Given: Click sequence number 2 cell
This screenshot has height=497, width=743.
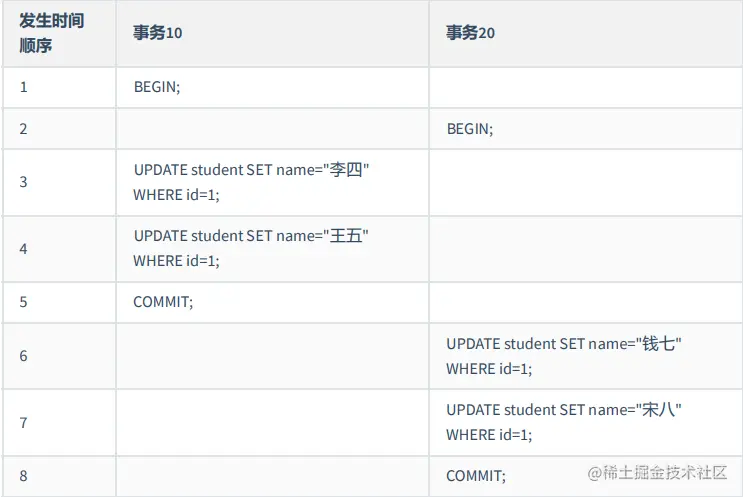Looking at the screenshot, I should (x=24, y=129).
